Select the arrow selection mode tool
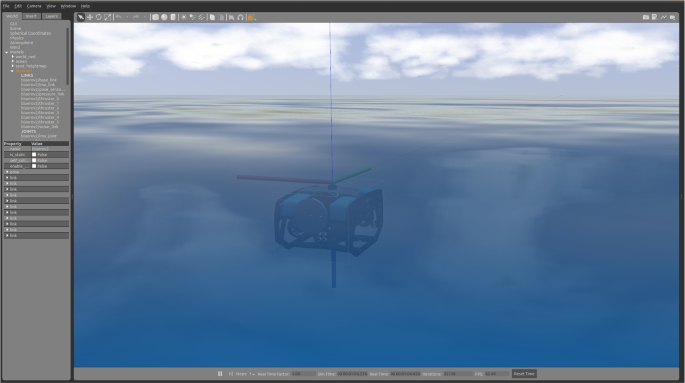This screenshot has width=685, height=383. click(x=81, y=17)
